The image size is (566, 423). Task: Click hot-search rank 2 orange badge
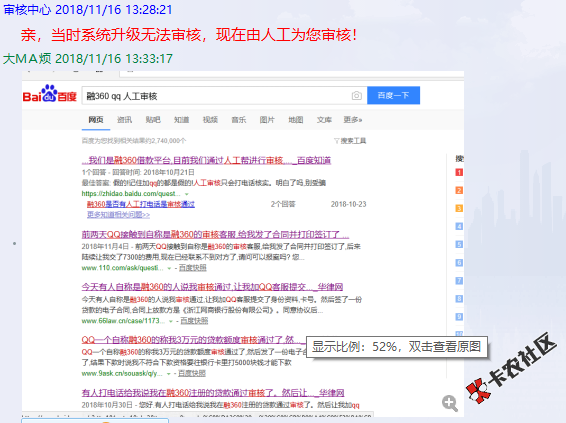tap(459, 191)
